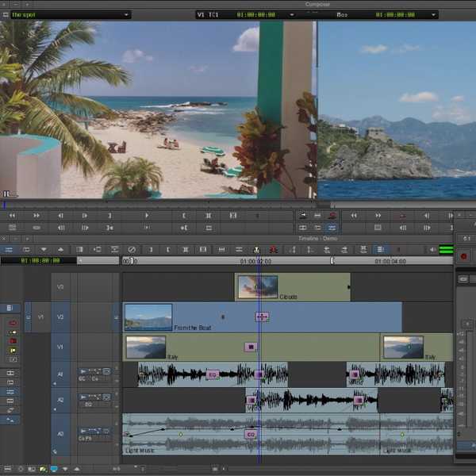Select the EQ effect icon on A1 clip
476x476 pixels.
click(x=212, y=374)
